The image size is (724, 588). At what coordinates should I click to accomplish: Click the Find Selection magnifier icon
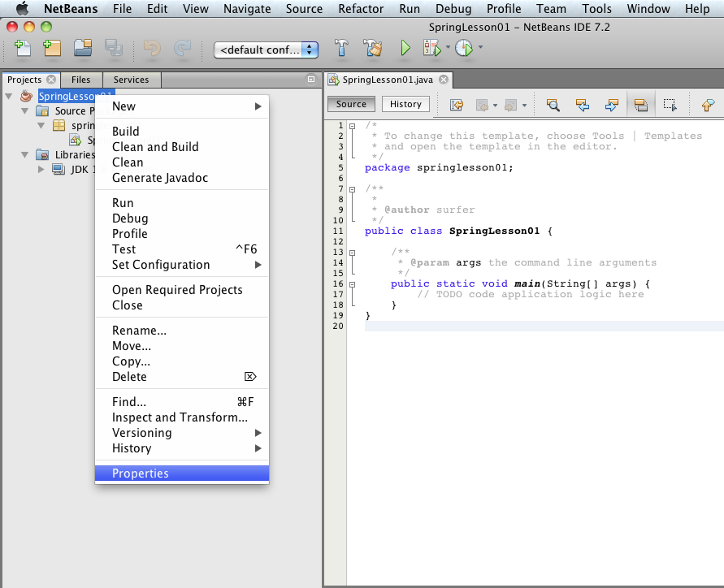(x=553, y=105)
